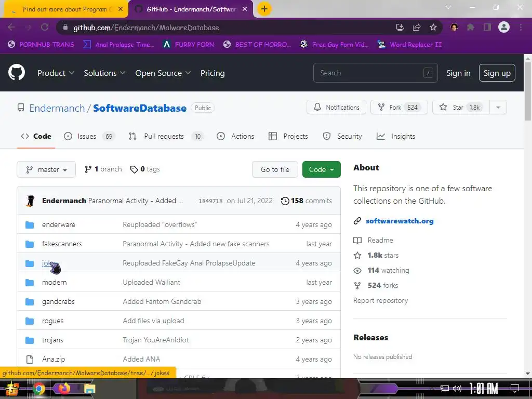Click the network tray icon
This screenshot has height=399, width=532.
(445, 389)
